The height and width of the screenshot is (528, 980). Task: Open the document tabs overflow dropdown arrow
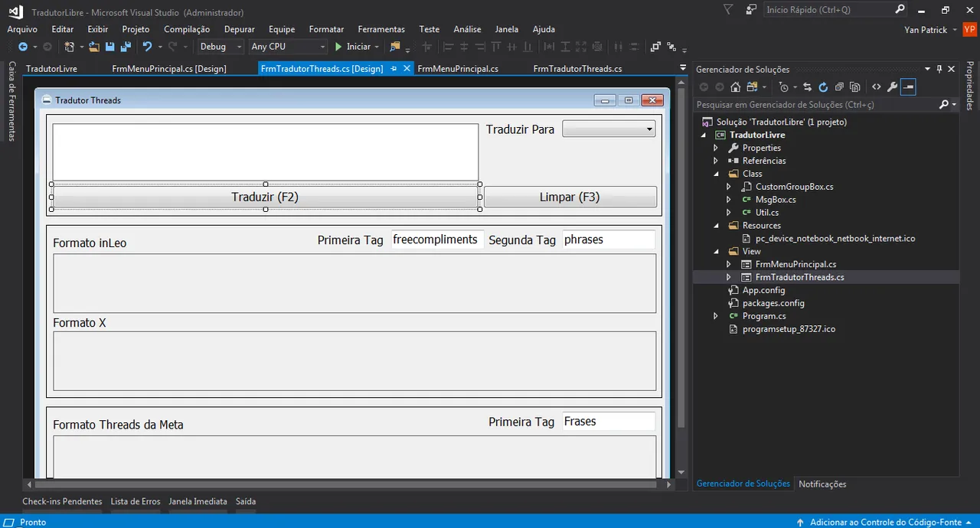pyautogui.click(x=683, y=68)
